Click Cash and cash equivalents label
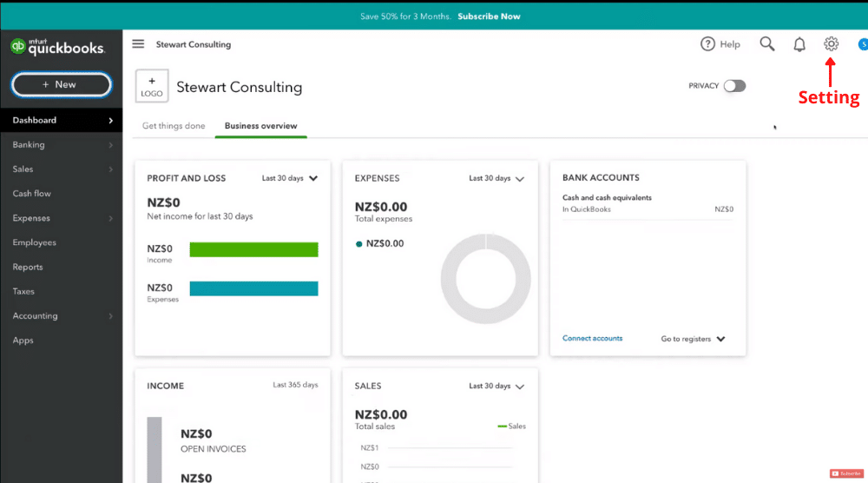The height and width of the screenshot is (483, 868). (x=607, y=198)
